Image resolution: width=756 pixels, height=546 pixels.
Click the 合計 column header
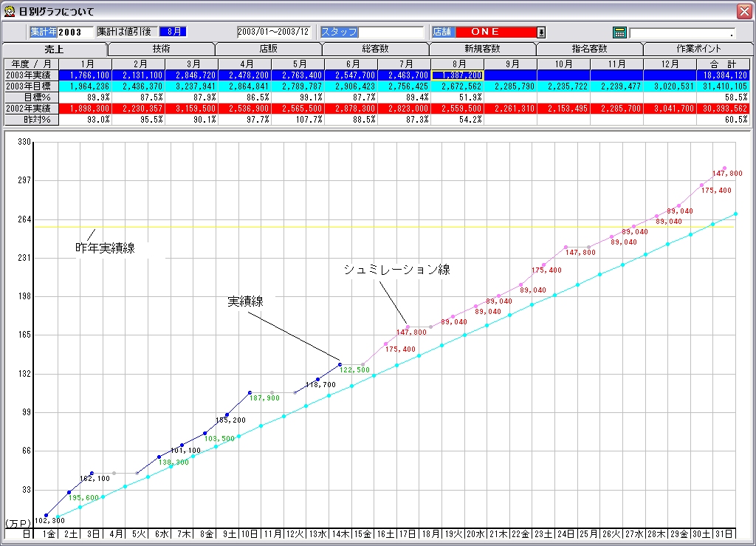click(x=724, y=64)
